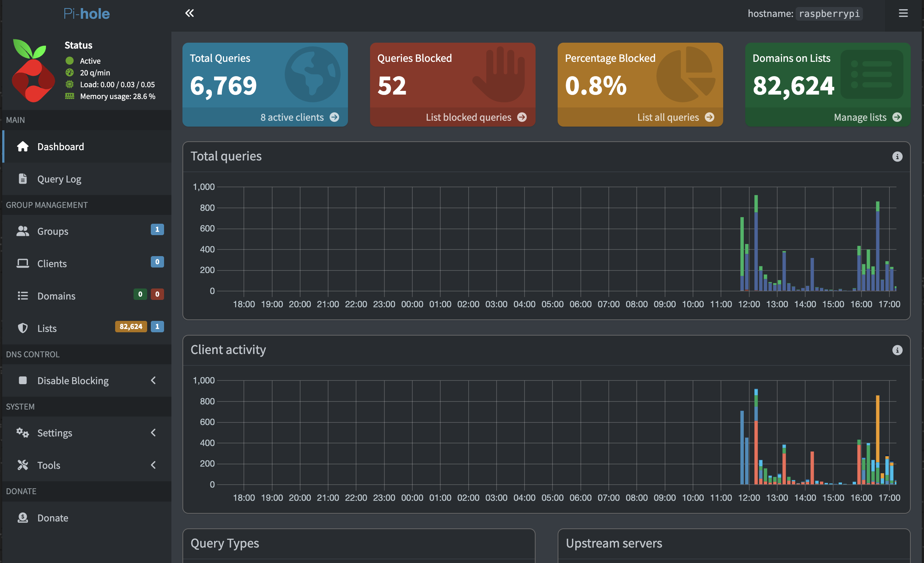Click arrow icon beside Manage lists
This screenshot has height=563, width=924.
click(897, 117)
